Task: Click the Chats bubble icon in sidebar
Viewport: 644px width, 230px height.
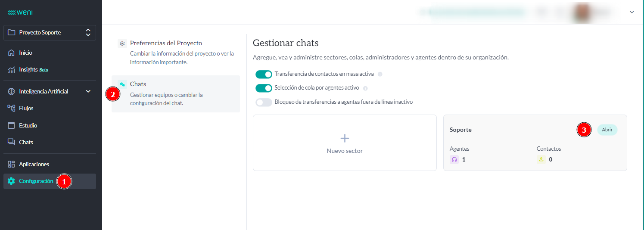Action: (x=12, y=142)
